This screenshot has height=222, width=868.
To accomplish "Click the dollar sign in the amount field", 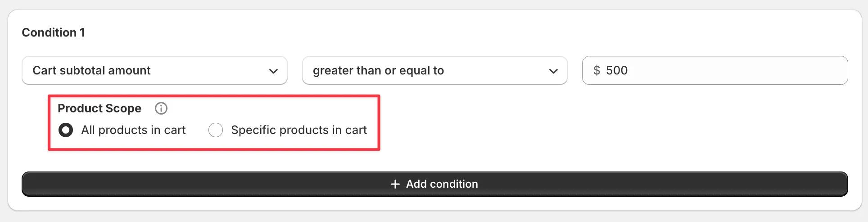I will coord(597,70).
